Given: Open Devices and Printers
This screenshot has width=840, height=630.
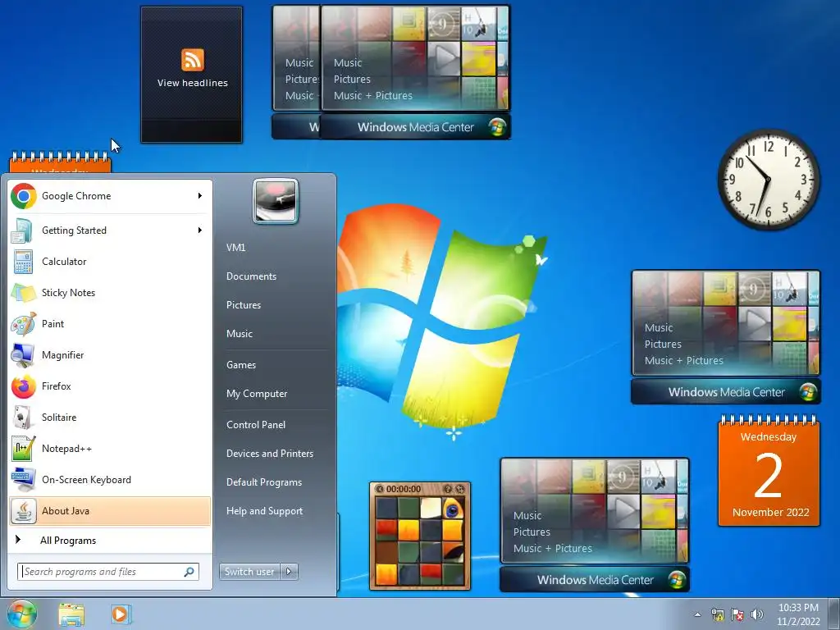Looking at the screenshot, I should coord(270,454).
